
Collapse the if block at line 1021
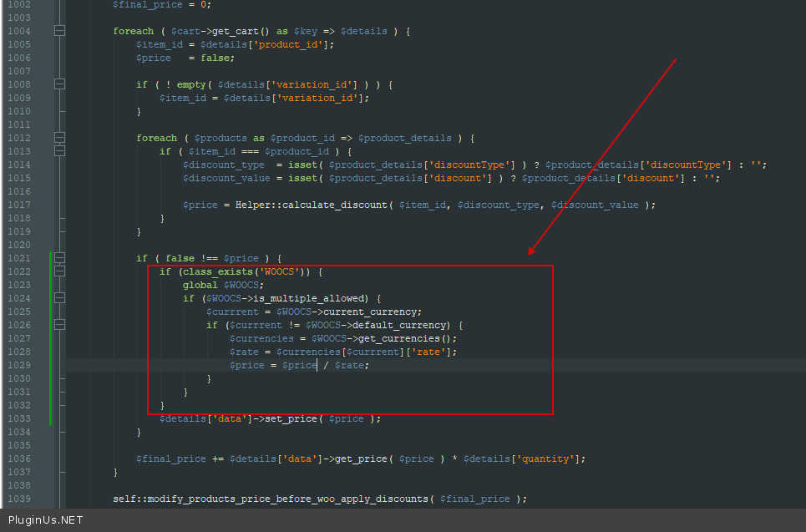(x=59, y=258)
